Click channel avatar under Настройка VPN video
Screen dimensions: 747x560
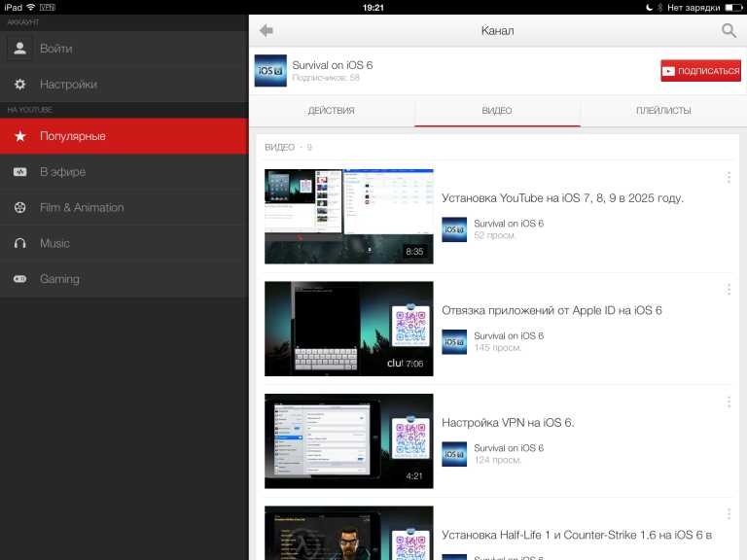[454, 454]
